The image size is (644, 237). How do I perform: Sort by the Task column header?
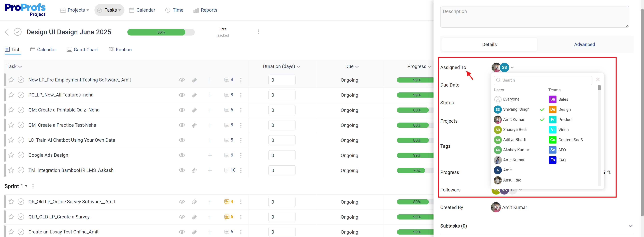[x=14, y=66]
